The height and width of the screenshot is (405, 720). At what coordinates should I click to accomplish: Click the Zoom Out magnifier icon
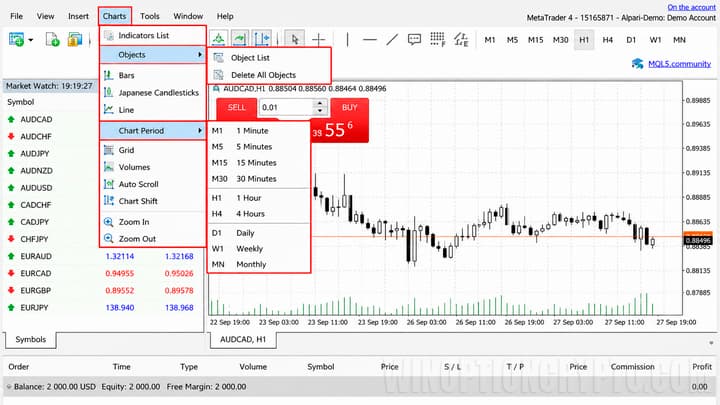point(108,238)
